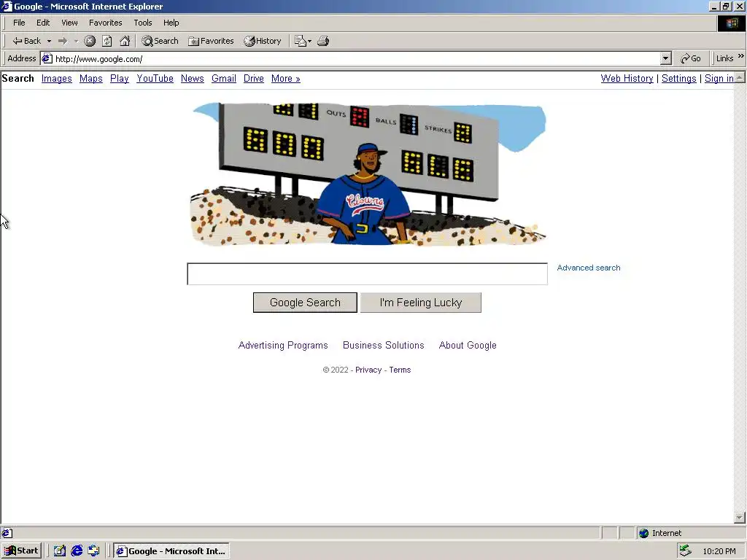Expand the address bar URL dropdown
Image resolution: width=747 pixels, height=560 pixels.
click(665, 58)
